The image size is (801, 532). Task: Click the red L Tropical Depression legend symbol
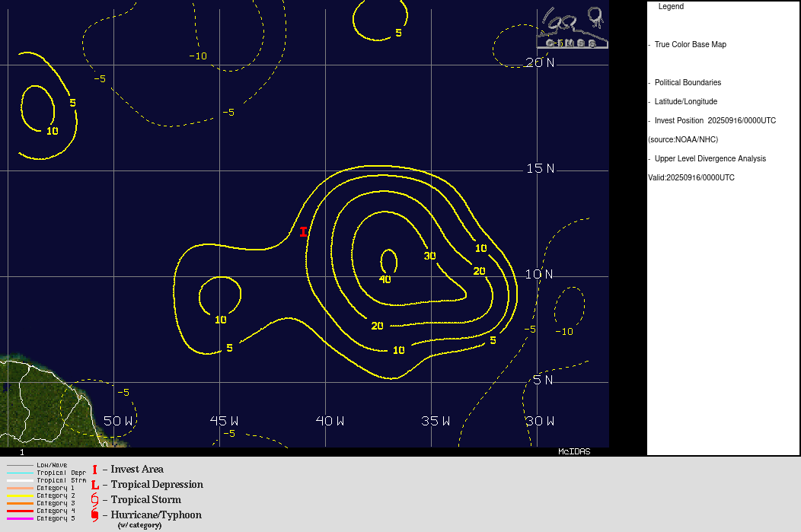[x=95, y=485]
